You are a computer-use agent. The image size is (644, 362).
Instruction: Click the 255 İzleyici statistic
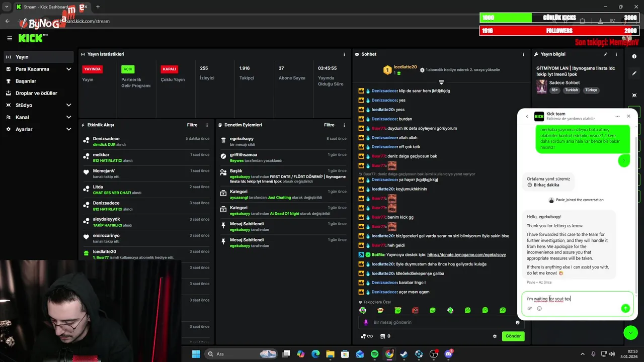[207, 73]
